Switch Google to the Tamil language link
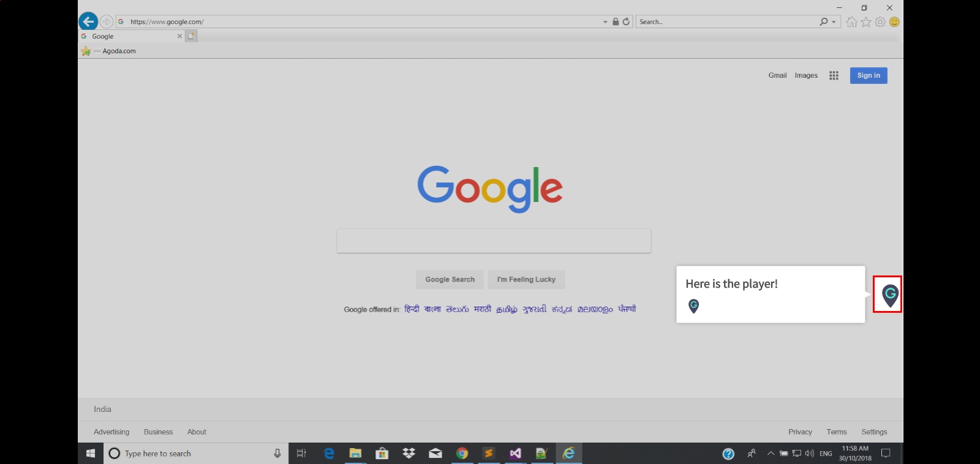The image size is (980, 464). 507,309
